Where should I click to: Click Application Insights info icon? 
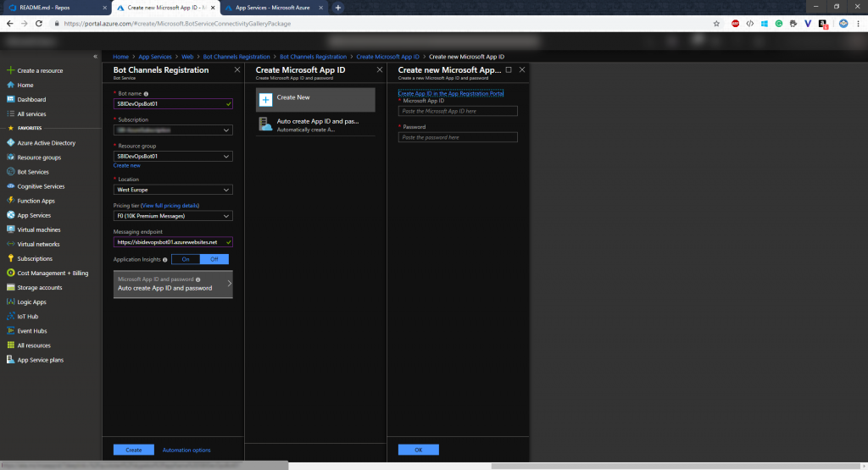pyautogui.click(x=165, y=260)
